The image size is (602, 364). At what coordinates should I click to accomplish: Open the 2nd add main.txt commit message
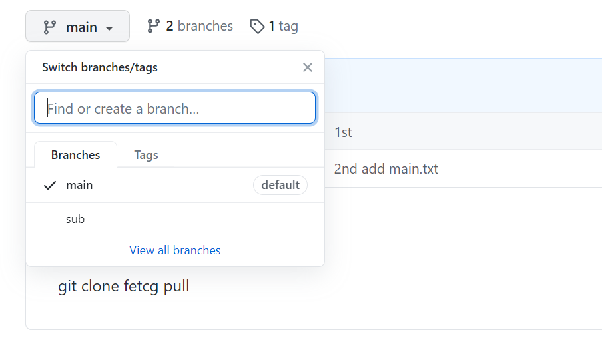386,169
